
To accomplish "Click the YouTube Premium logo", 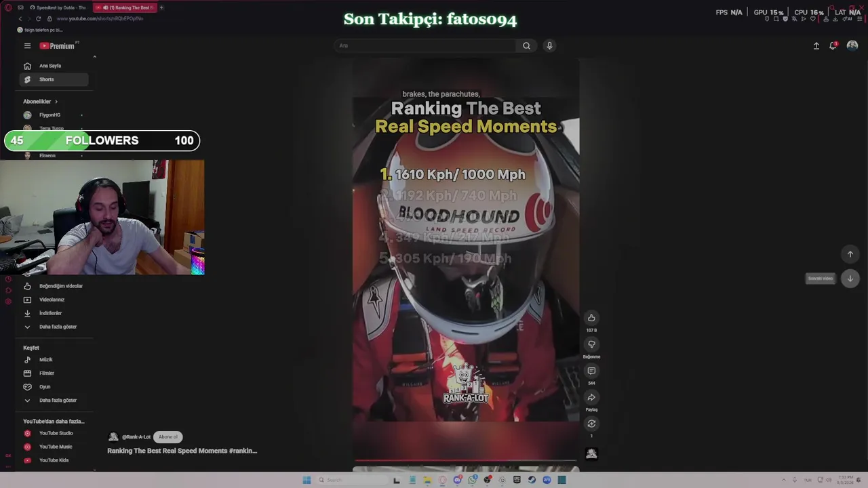I will point(57,45).
